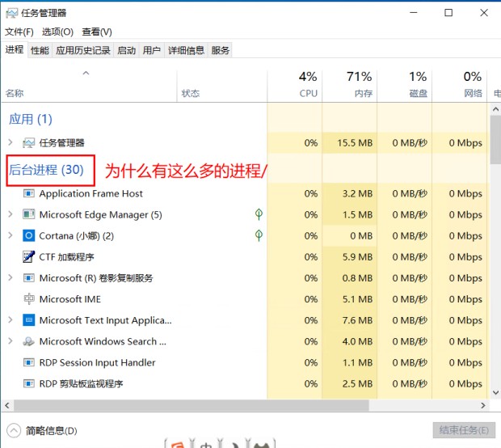Screen dimensions: 501x448
Task: Sort by the 名称 column header
Action: click(89, 87)
